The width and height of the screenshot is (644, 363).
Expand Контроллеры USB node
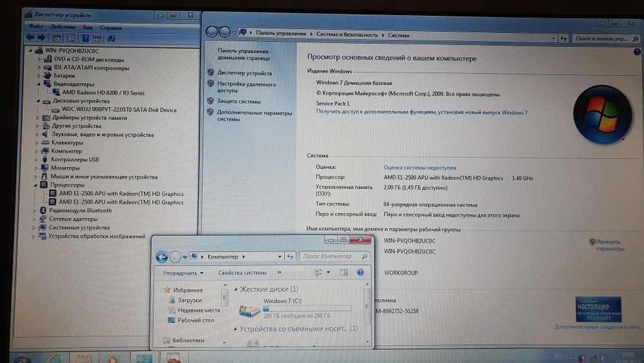coord(36,159)
